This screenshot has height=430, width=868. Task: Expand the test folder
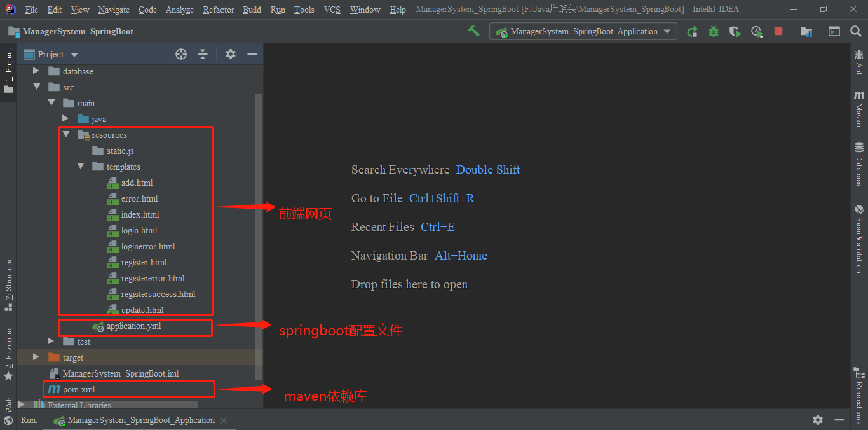(51, 342)
